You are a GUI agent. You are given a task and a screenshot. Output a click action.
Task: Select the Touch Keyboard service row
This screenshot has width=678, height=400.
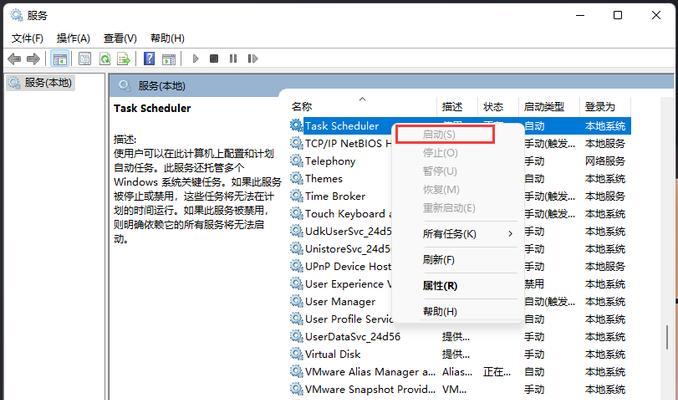(460, 214)
